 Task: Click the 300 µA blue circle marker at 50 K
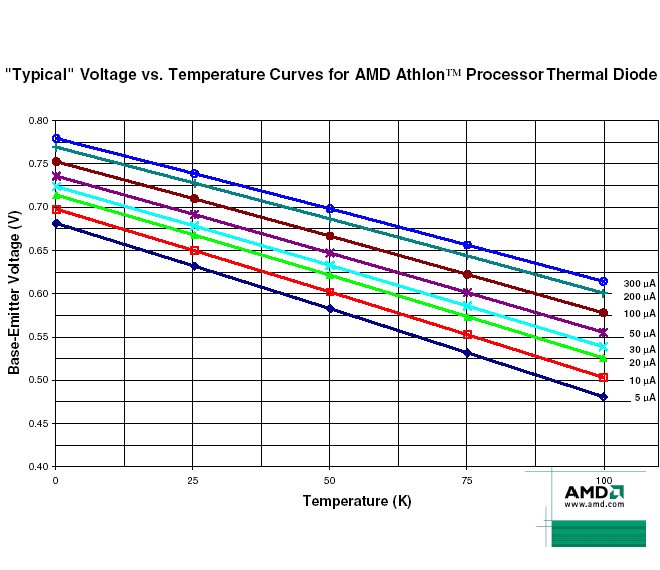(330, 209)
